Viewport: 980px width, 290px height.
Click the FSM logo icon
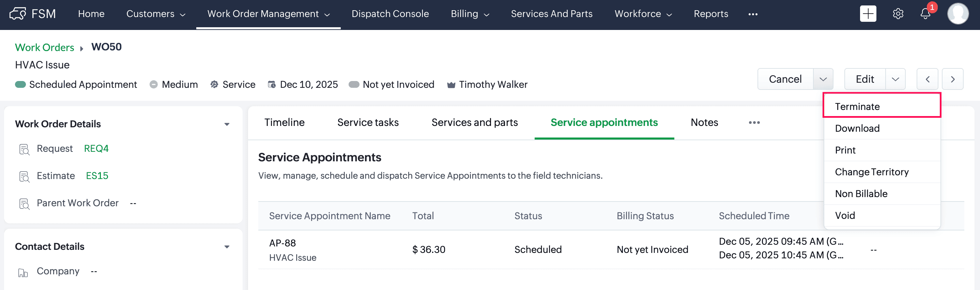18,14
